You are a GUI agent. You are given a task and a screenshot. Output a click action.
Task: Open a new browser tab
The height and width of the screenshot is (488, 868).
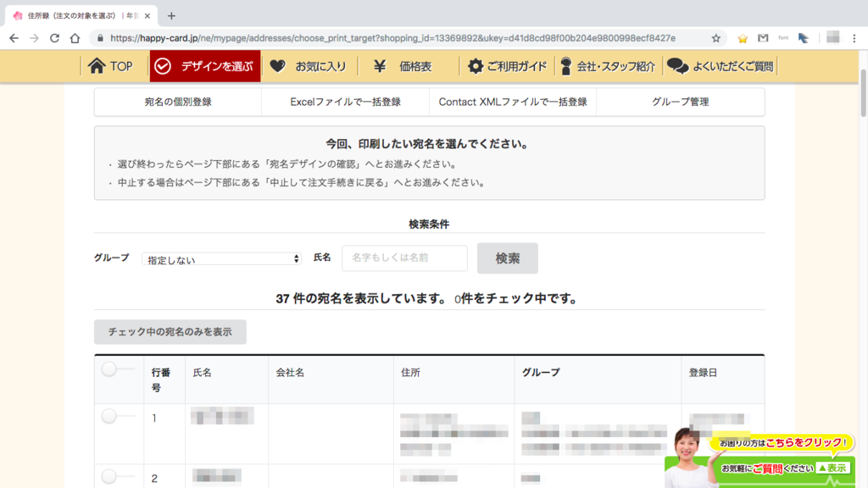coord(171,16)
